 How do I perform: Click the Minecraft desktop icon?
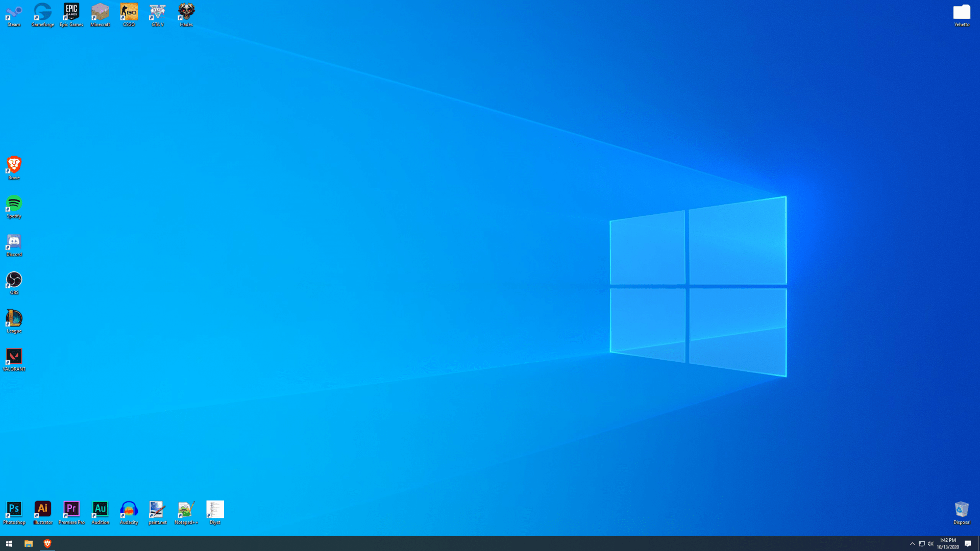click(x=100, y=12)
